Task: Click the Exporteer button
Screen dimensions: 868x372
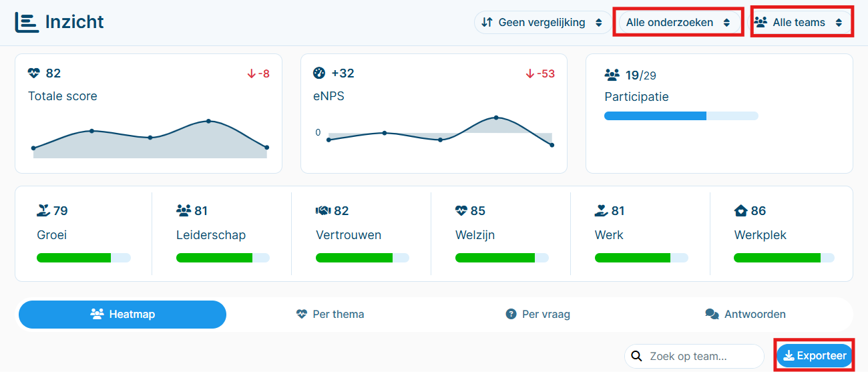Action: 815,356
